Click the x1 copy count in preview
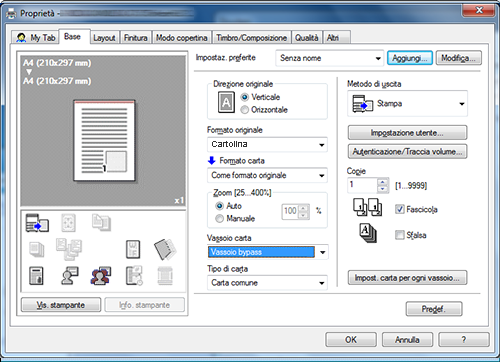 [179, 200]
